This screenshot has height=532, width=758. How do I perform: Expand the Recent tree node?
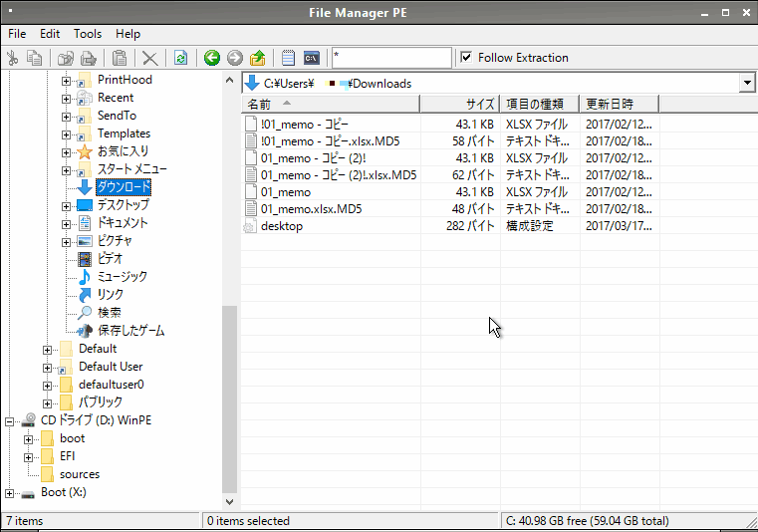point(66,100)
